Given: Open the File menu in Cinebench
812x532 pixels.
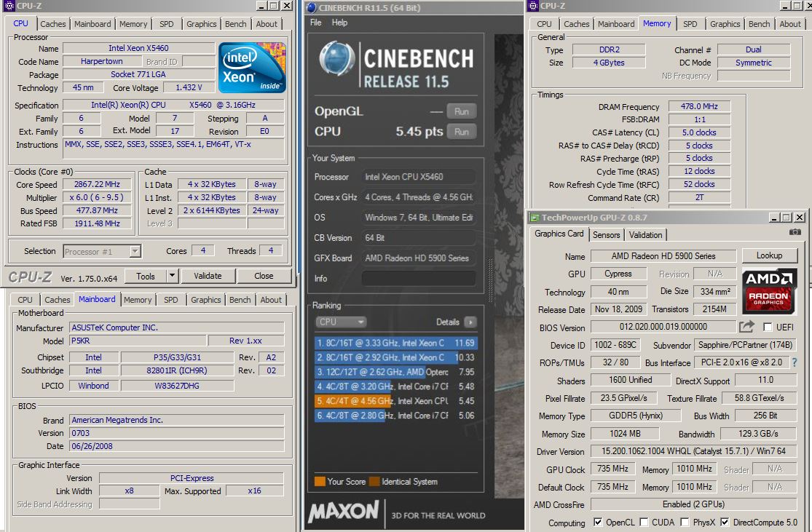Looking at the screenshot, I should pyautogui.click(x=315, y=23).
